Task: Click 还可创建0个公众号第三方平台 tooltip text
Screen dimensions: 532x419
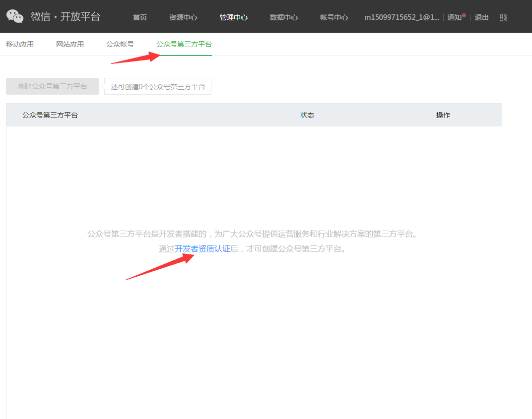Action: click(x=158, y=86)
